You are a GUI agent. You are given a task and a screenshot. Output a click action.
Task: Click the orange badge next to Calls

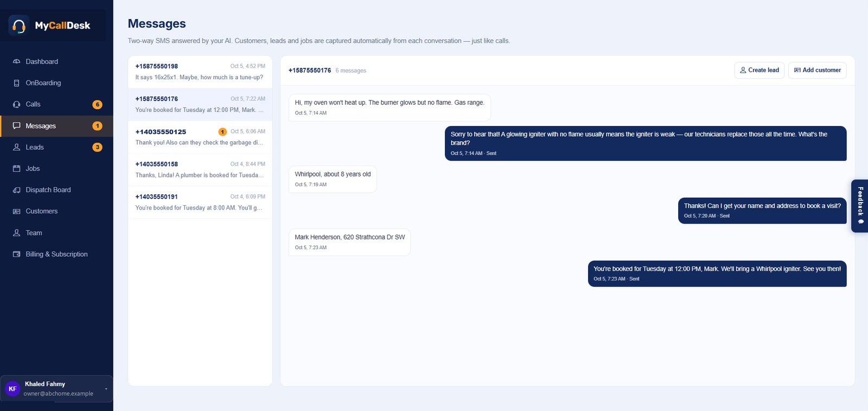coord(97,104)
